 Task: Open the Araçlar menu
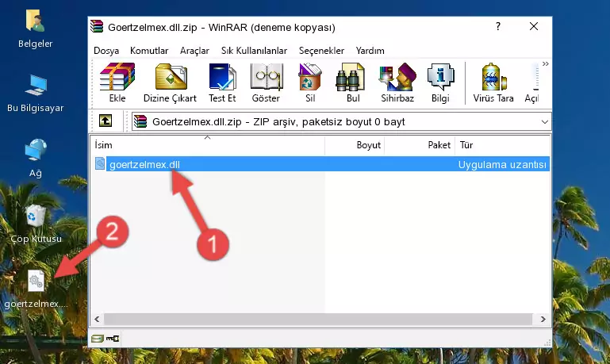click(x=194, y=51)
